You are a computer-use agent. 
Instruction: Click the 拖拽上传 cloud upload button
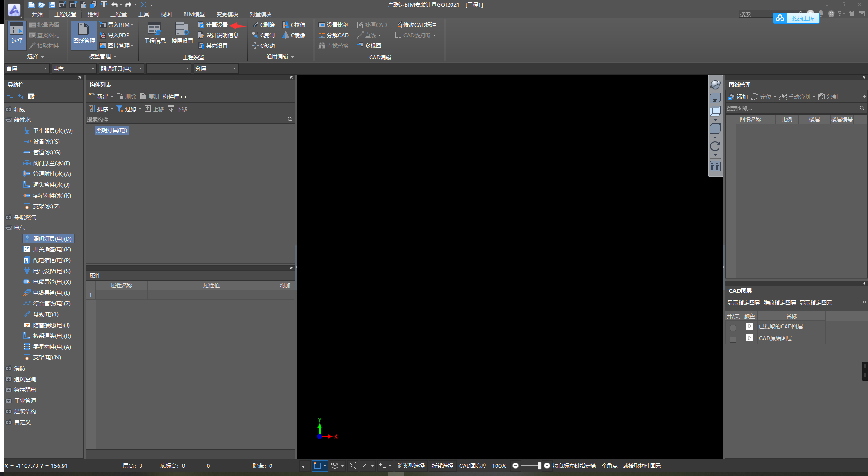pos(796,18)
